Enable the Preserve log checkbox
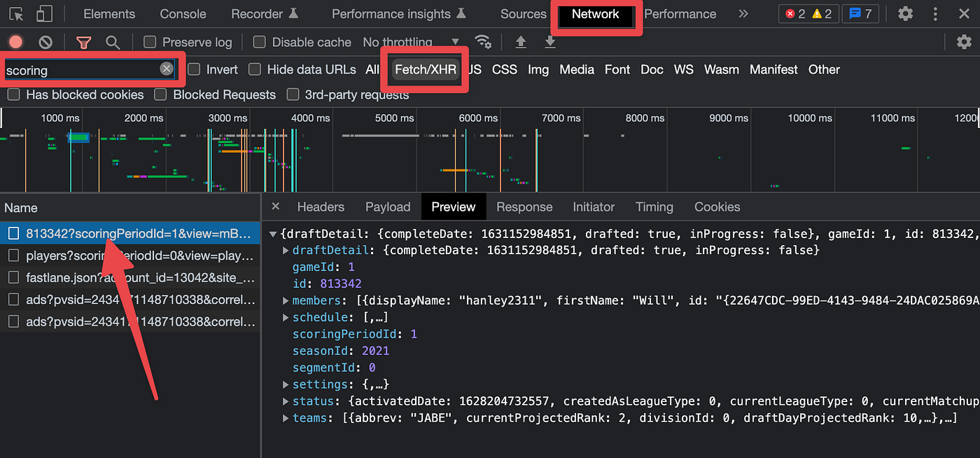Image resolution: width=980 pixels, height=458 pixels. [x=148, y=42]
